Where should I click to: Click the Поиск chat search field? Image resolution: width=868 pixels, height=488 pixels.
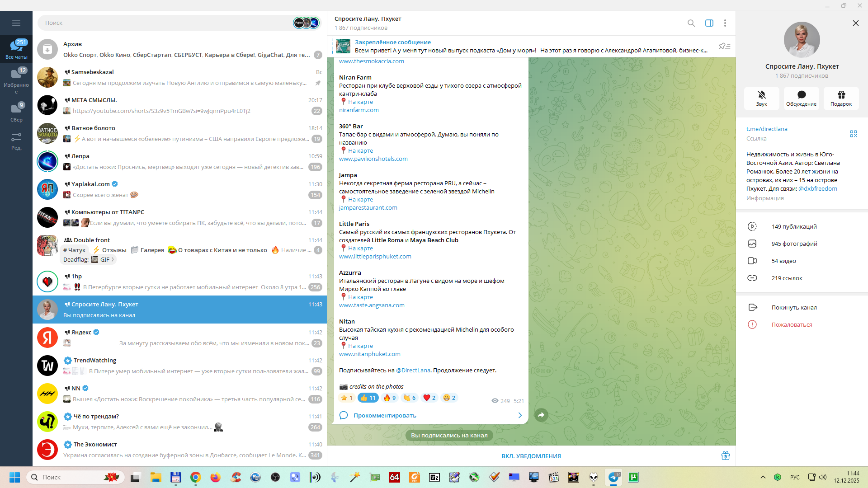pyautogui.click(x=163, y=23)
